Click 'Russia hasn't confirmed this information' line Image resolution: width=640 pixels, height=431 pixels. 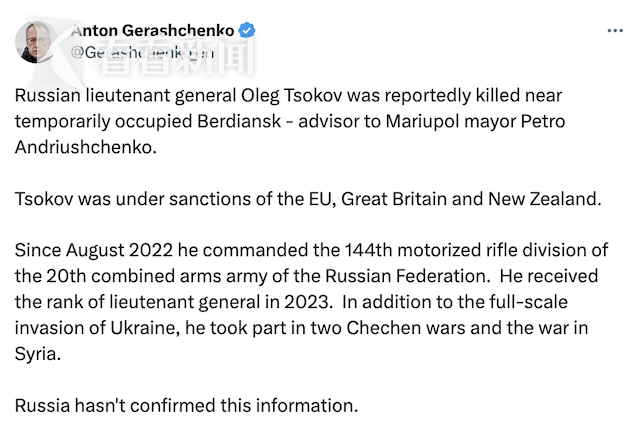[x=186, y=406]
